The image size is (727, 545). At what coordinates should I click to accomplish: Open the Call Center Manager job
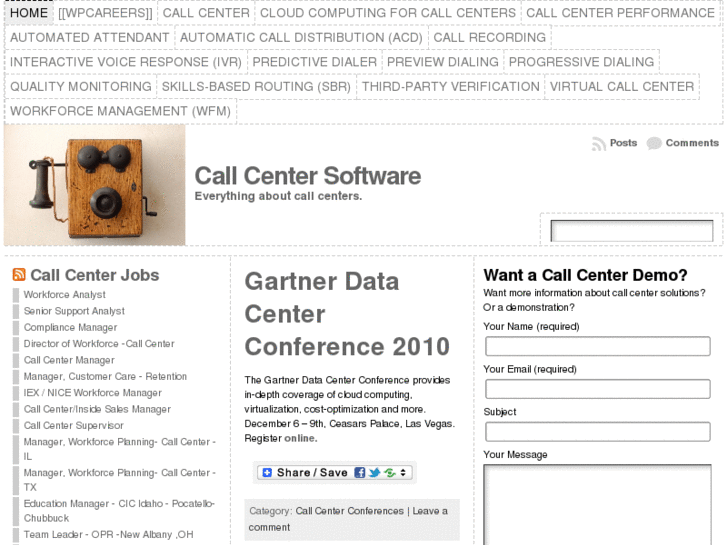click(x=69, y=360)
